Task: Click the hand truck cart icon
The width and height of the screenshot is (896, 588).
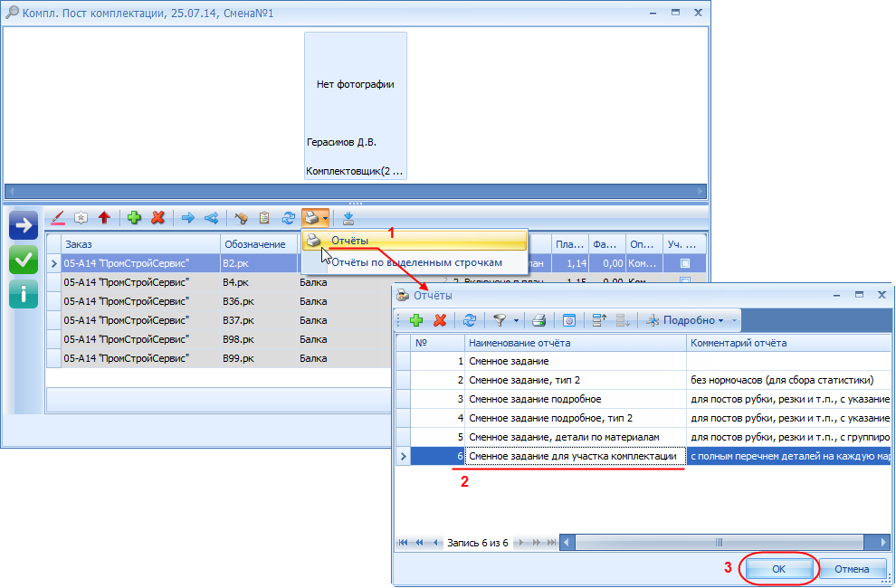Action: (241, 218)
